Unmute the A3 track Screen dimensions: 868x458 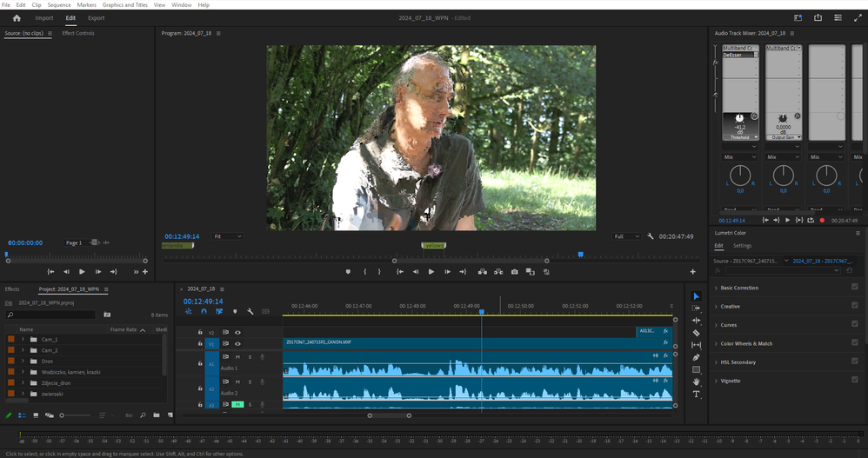click(x=237, y=404)
